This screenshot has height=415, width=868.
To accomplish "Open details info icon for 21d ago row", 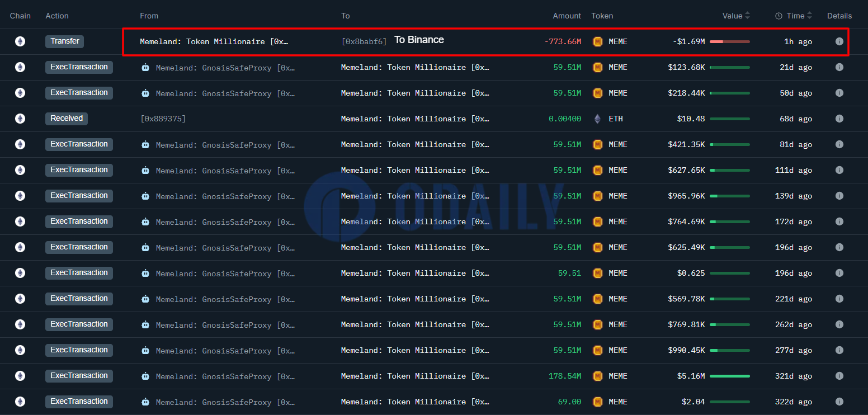I will coord(839,67).
